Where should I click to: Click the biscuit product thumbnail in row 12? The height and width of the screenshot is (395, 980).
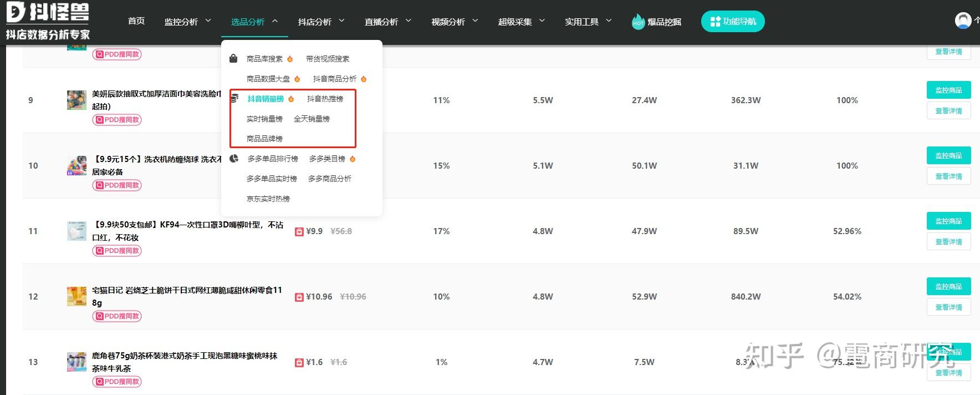[76, 296]
